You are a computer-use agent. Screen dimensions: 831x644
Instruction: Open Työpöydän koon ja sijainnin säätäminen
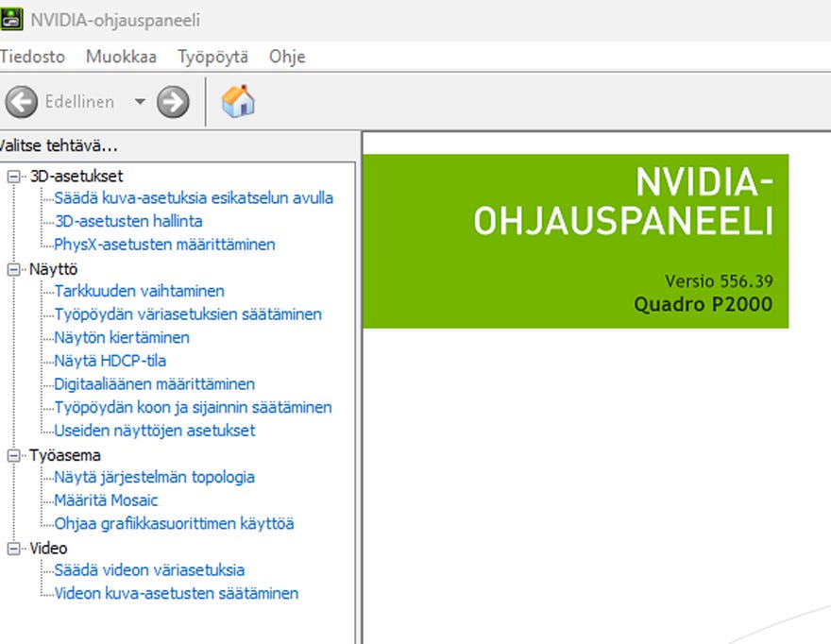pos(194,407)
